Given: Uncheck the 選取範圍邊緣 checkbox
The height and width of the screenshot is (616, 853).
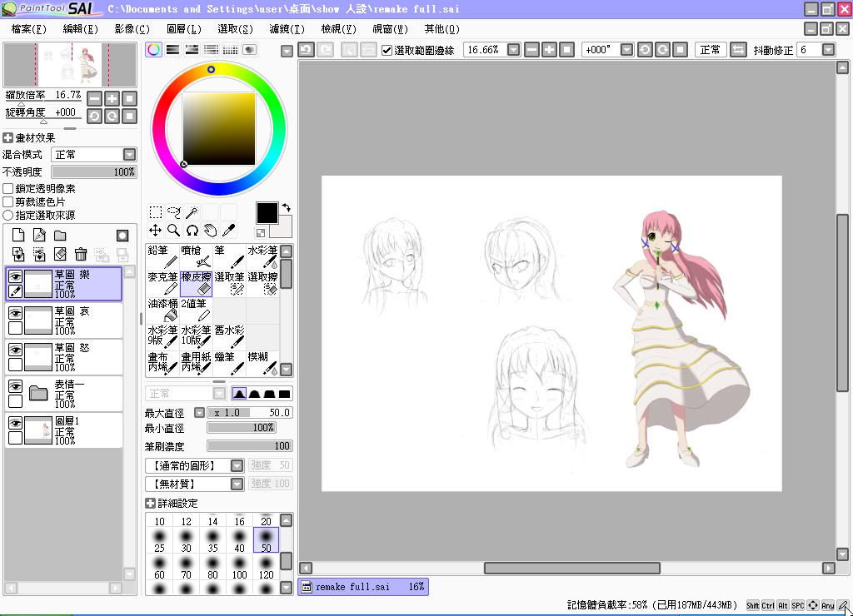Looking at the screenshot, I should click(x=387, y=50).
